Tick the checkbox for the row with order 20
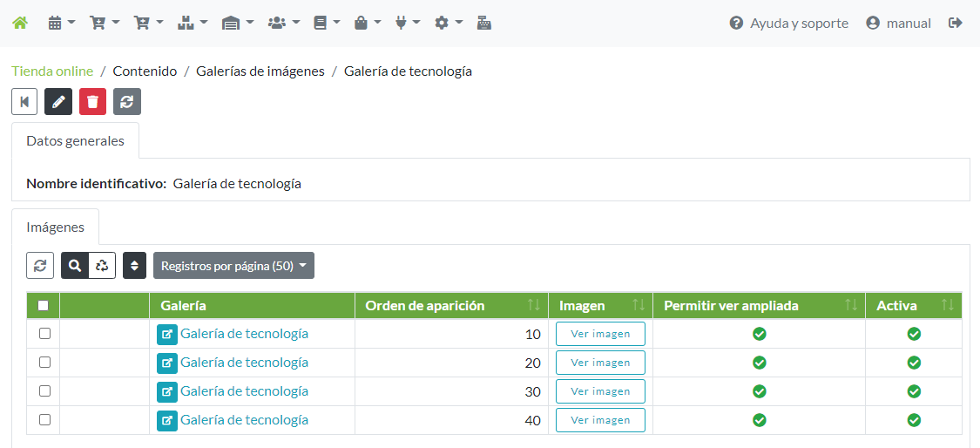 pos(44,363)
